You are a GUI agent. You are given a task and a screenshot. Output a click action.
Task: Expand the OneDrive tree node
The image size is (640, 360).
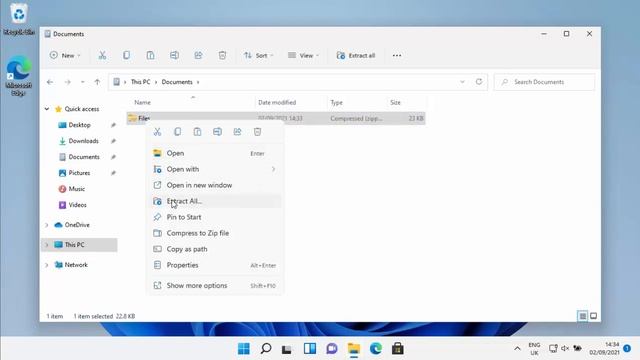click(x=47, y=225)
